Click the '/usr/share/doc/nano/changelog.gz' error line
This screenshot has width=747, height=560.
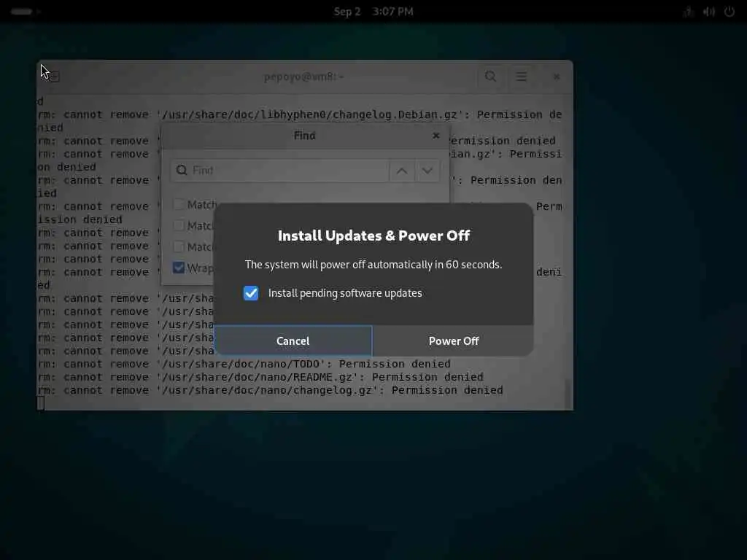click(x=271, y=391)
